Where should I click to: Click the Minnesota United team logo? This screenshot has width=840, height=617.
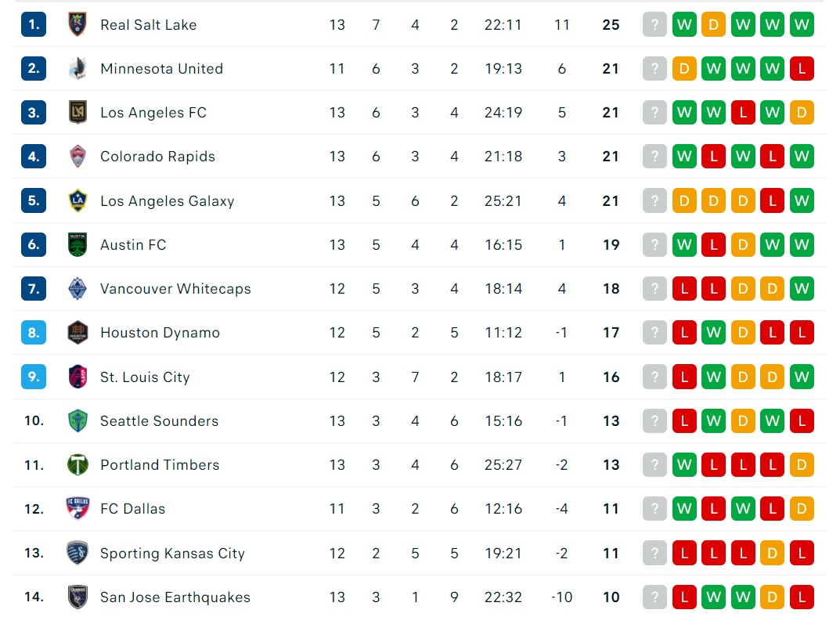(78, 69)
